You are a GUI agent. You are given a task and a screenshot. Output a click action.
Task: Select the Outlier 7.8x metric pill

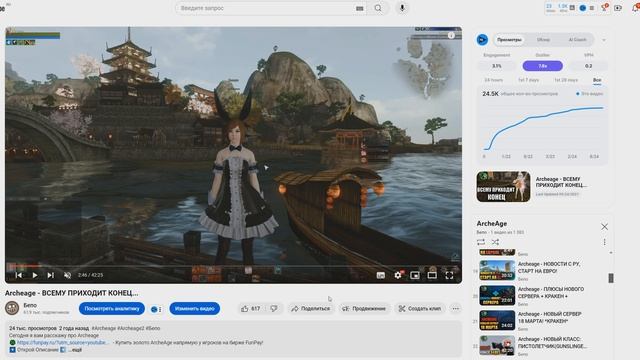[x=542, y=66]
